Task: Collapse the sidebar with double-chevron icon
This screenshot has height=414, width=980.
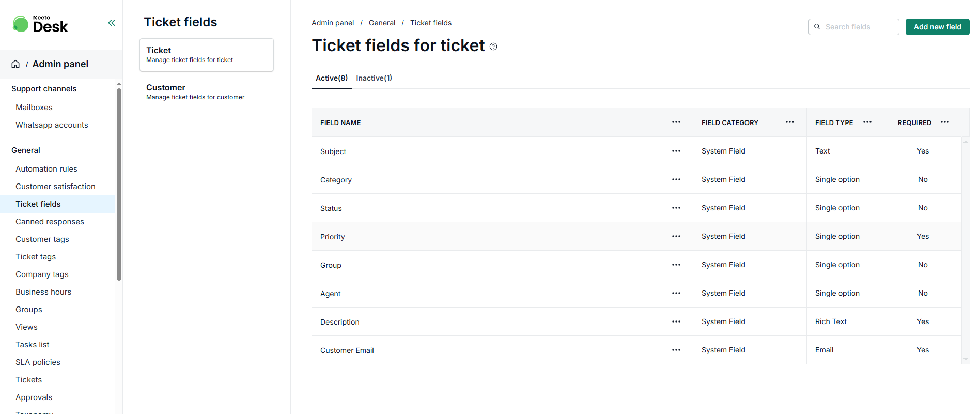Action: tap(112, 23)
